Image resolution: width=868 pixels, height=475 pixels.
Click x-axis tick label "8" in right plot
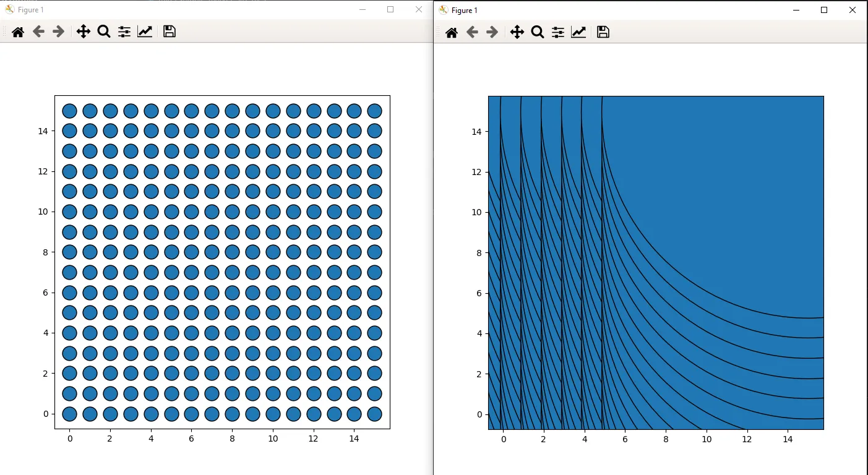pyautogui.click(x=666, y=439)
